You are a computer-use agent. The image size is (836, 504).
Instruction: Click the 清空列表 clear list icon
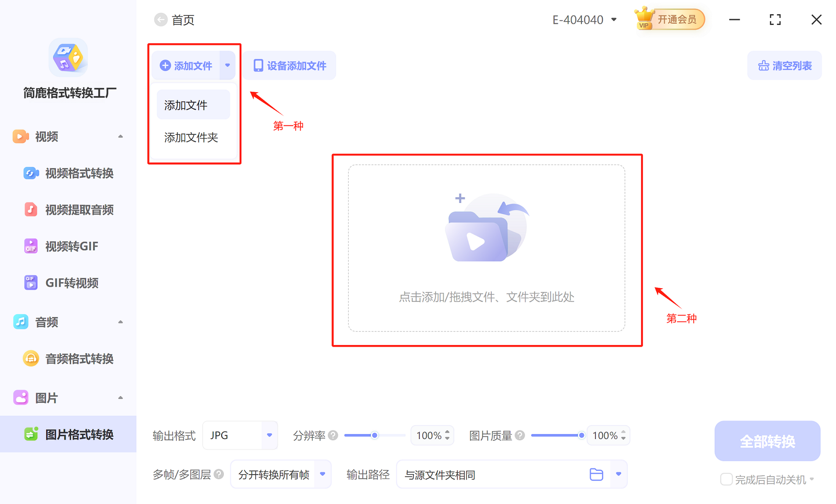[x=764, y=66]
